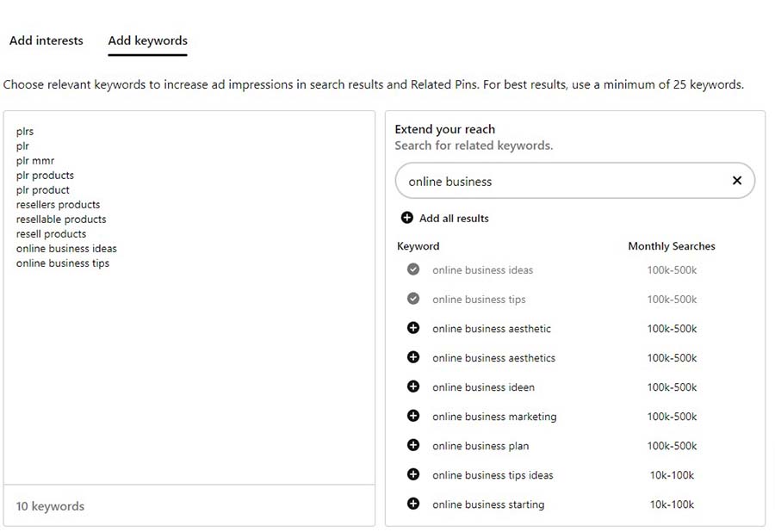Viewport: 775px width, 532px height.
Task: Add 'online business marketing' to your keywords
Action: tap(413, 417)
